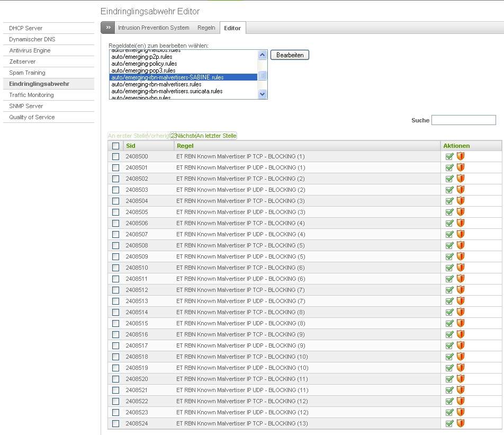The height and width of the screenshot is (435, 504).
Task: Click the green checkmark icon for Sid 2408514
Action: (449, 312)
